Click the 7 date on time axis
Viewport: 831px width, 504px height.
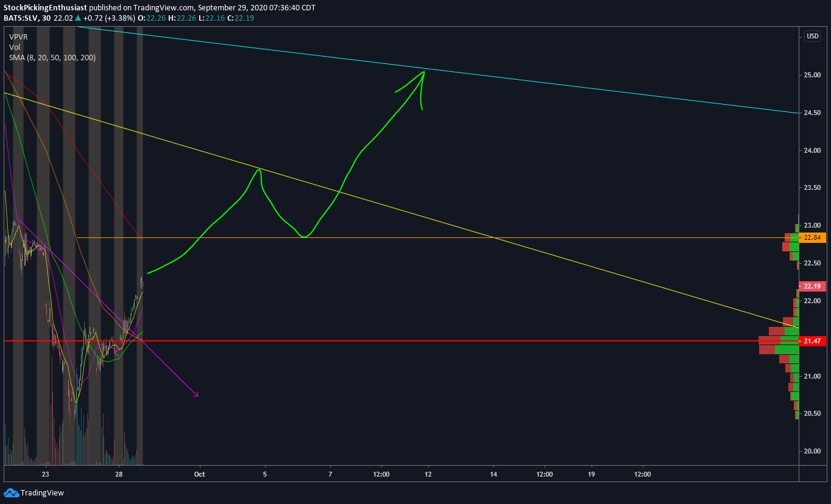(x=330, y=474)
